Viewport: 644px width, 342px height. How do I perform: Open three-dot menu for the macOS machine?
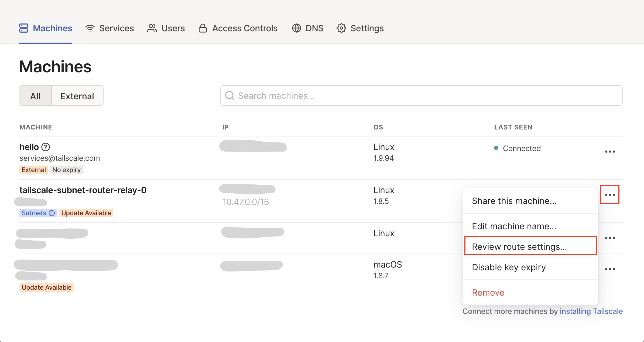[x=610, y=269]
